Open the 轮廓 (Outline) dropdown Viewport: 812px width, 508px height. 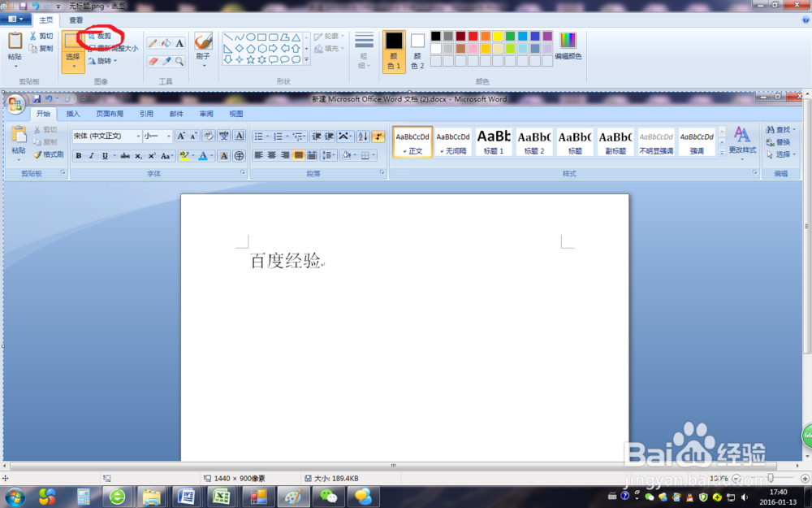coord(329,36)
